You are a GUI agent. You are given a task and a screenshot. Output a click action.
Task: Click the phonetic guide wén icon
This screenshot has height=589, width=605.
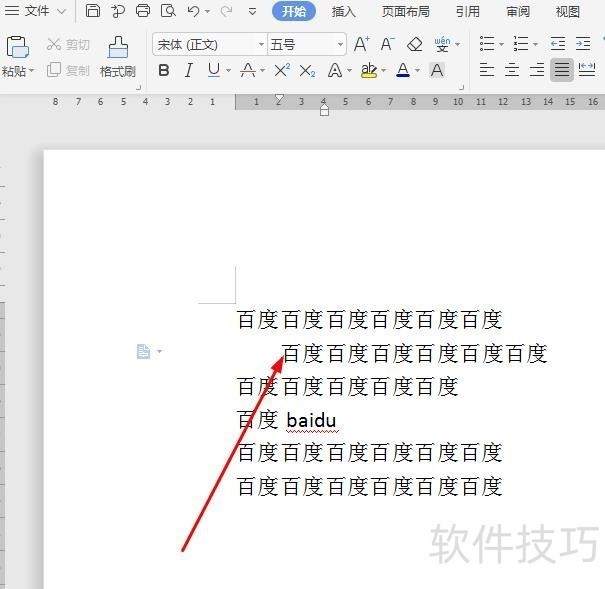click(442, 44)
